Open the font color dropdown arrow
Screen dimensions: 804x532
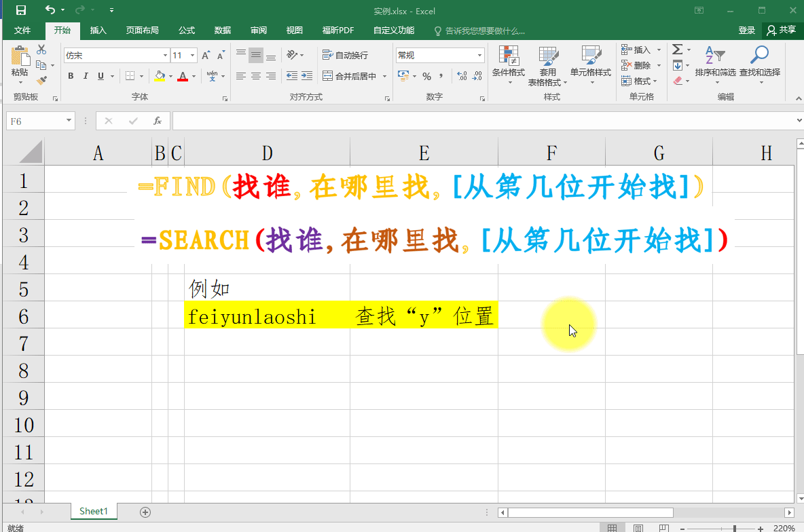(194, 77)
